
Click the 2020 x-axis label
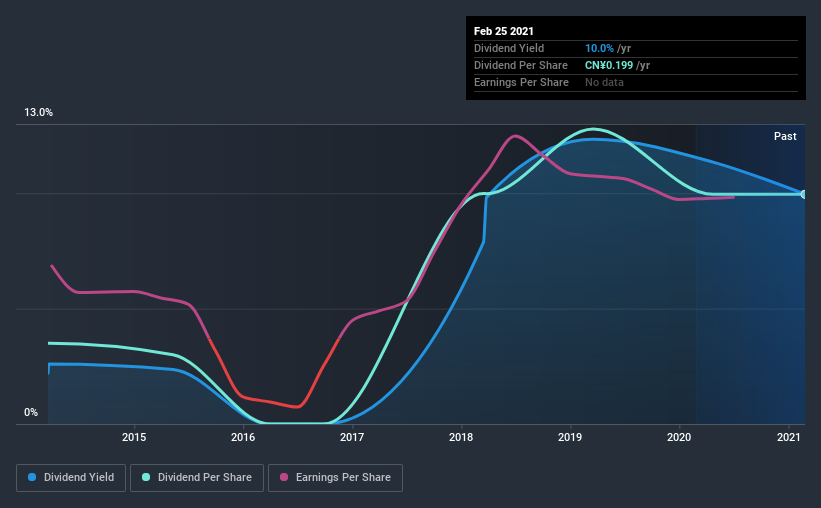[x=679, y=437]
